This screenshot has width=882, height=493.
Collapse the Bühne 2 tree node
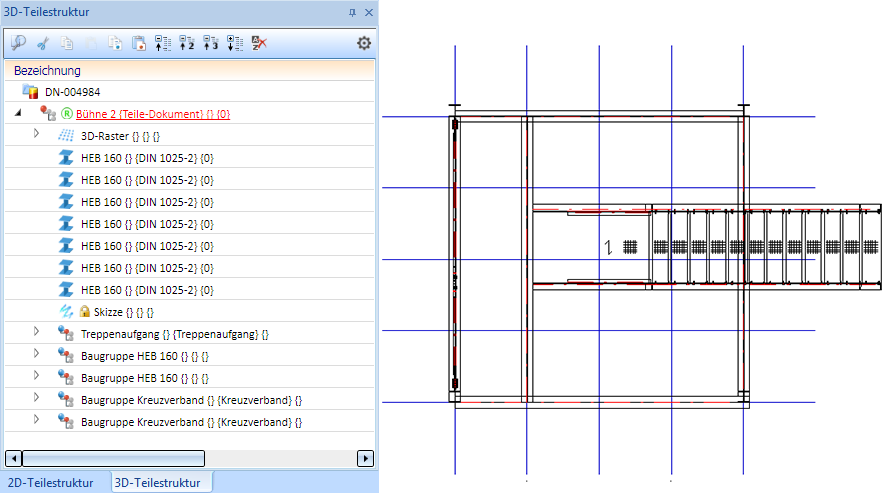17,114
